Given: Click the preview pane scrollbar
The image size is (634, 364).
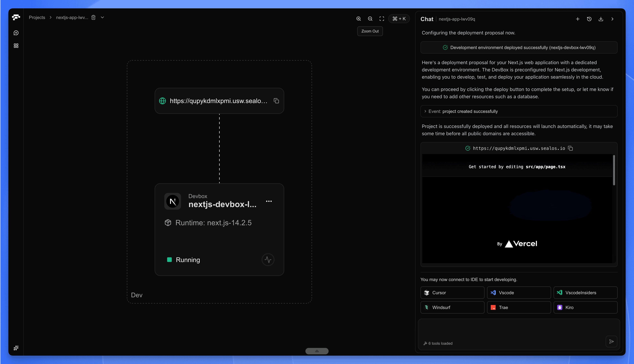Looking at the screenshot, I should [614, 170].
